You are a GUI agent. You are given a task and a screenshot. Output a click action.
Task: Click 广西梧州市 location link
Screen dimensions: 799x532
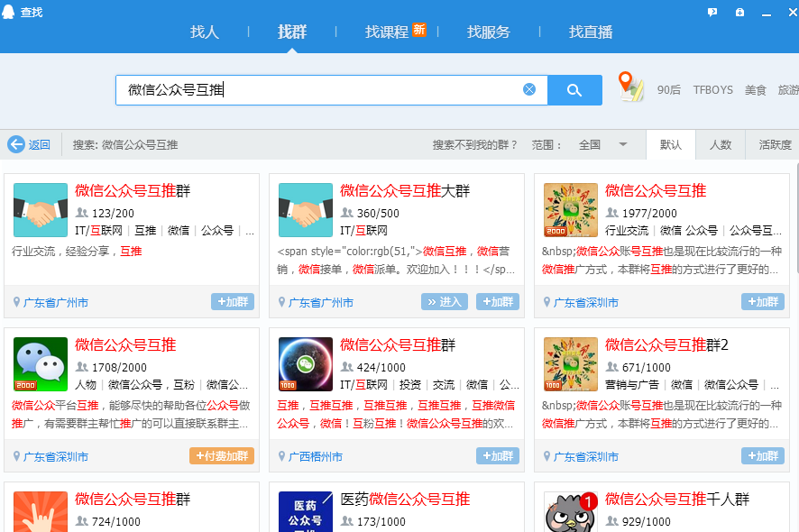point(316,456)
